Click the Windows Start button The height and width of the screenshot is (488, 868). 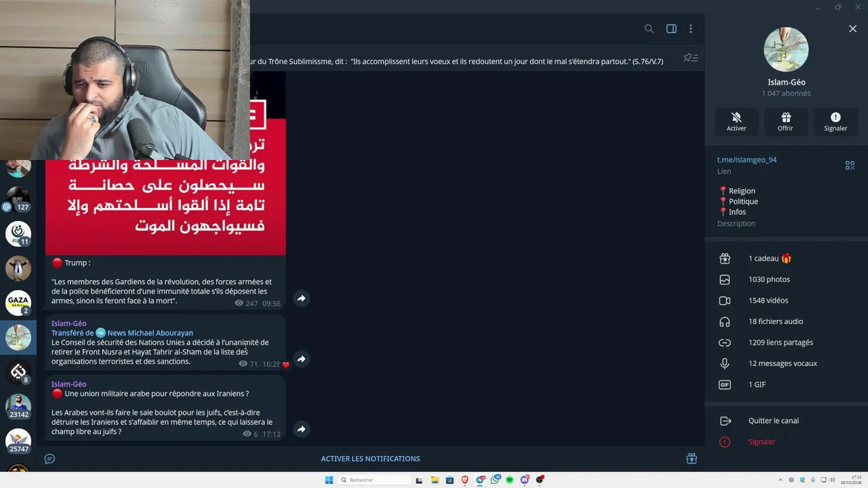329,480
